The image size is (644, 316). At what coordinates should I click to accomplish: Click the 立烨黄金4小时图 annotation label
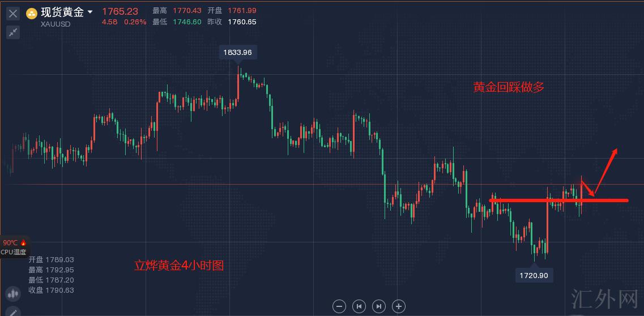click(178, 265)
